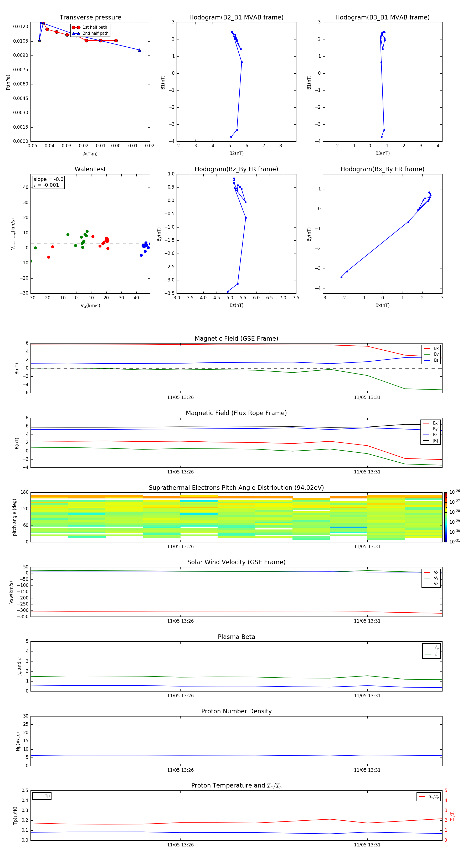This screenshot has height=868, width=473.
Task: Click the 'V_remaining(km/s)' y-axis label
Action: click(13, 234)
